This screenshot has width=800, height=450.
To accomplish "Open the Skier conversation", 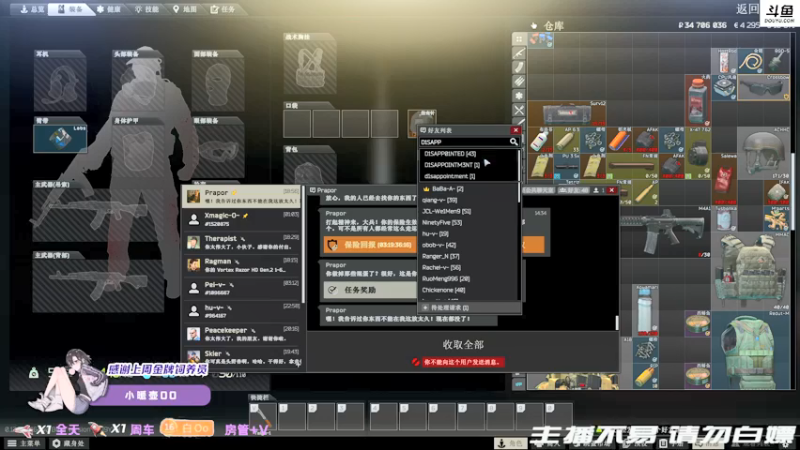I will [x=242, y=357].
